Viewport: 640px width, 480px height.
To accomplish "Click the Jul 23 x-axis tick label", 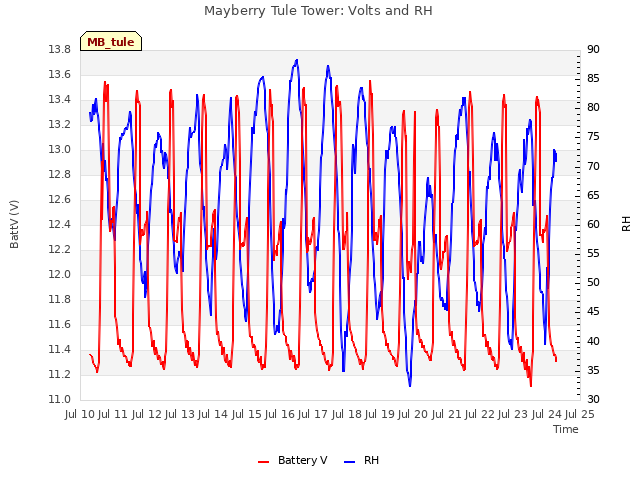I will pos(513,414).
